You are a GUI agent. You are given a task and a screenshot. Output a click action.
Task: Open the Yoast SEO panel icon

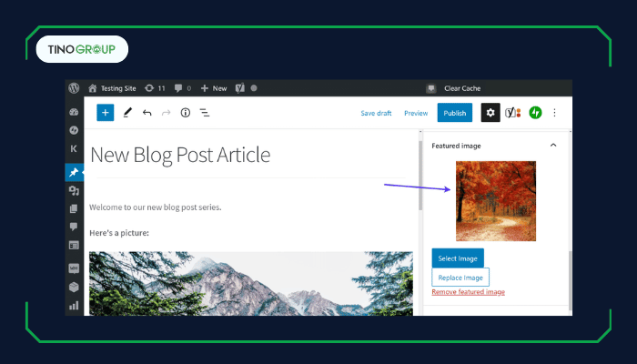point(513,113)
